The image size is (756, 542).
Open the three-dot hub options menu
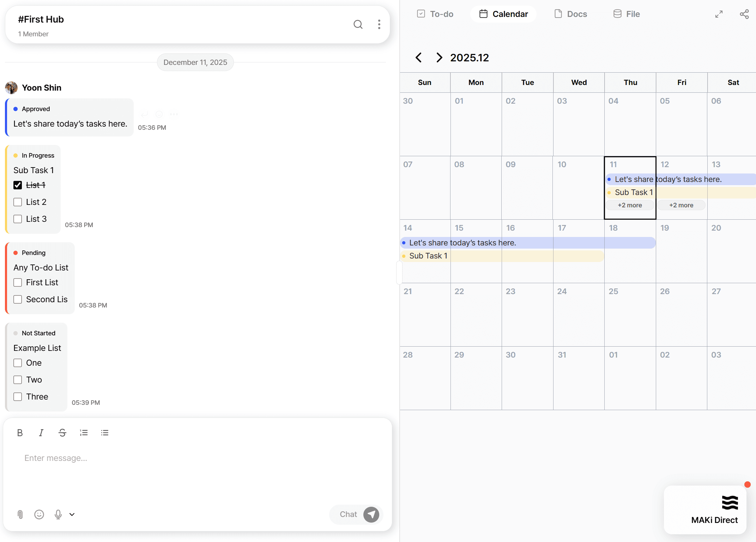pos(379,24)
